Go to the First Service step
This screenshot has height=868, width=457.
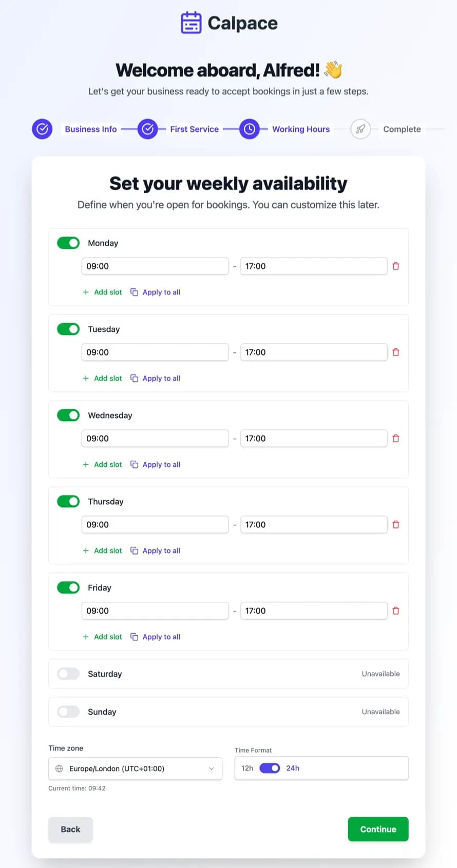(194, 129)
